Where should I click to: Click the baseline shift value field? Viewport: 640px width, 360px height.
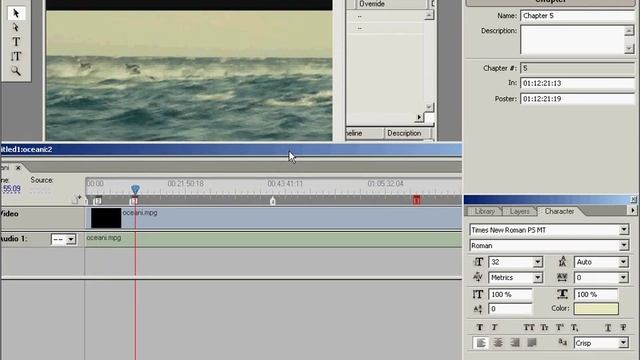[x=510, y=309]
